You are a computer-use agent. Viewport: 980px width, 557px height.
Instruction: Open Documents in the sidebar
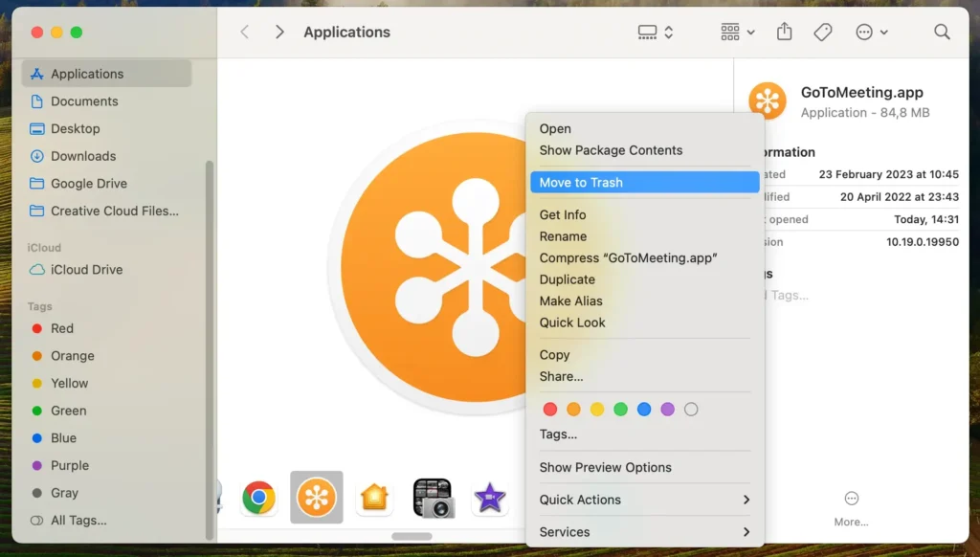[107, 101]
